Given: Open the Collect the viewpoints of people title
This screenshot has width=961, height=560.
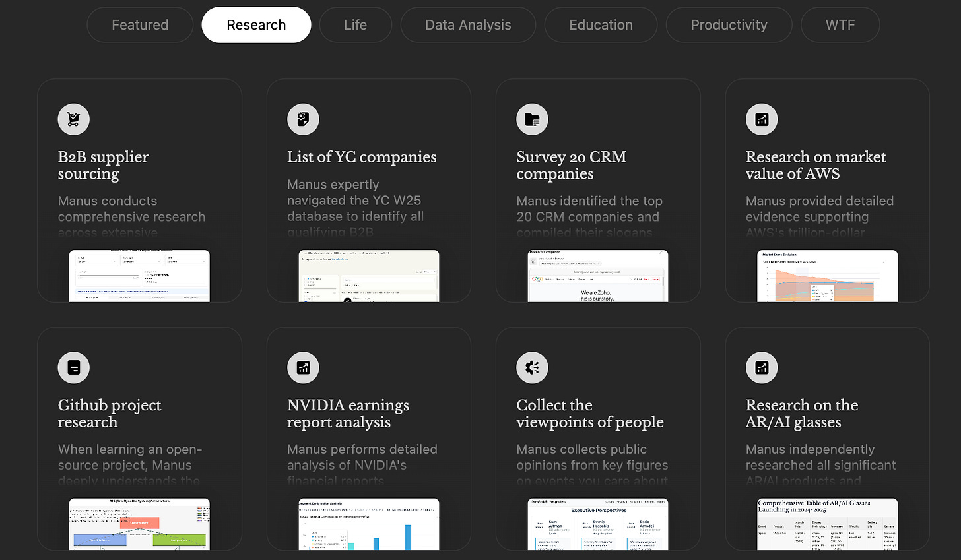Looking at the screenshot, I should click(590, 414).
